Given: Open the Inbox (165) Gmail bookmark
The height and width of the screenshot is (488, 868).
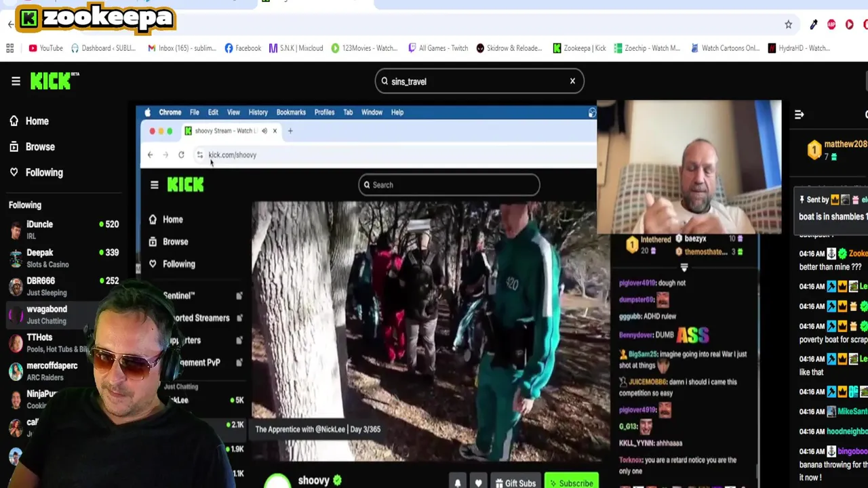Looking at the screenshot, I should coord(181,48).
